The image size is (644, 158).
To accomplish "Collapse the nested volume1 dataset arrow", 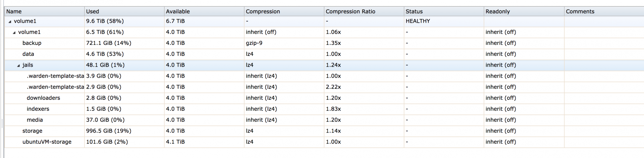I will point(14,32).
